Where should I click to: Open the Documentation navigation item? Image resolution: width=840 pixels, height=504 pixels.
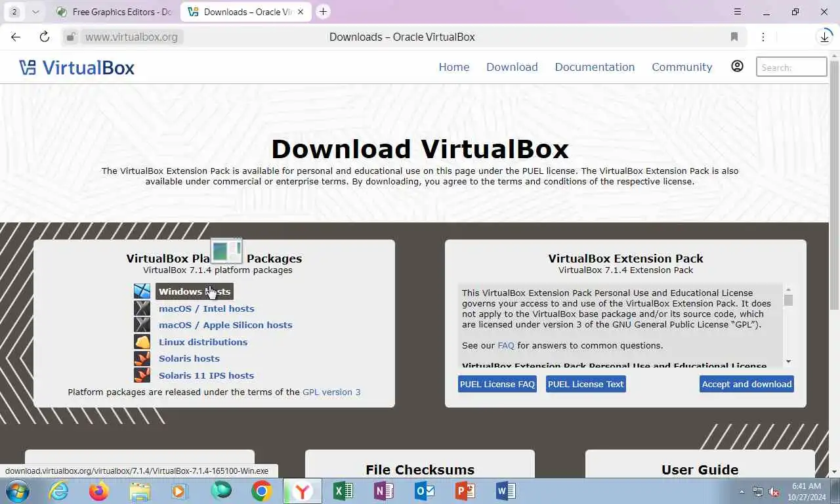tap(595, 67)
